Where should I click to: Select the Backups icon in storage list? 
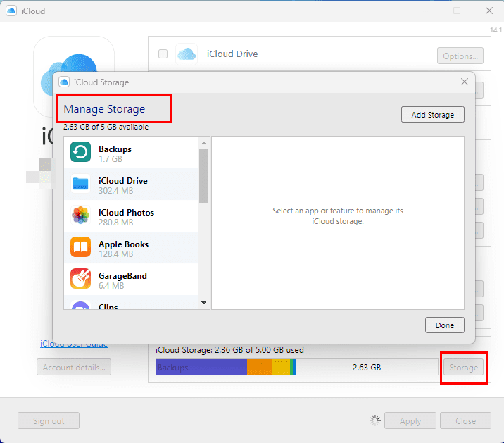click(80, 152)
